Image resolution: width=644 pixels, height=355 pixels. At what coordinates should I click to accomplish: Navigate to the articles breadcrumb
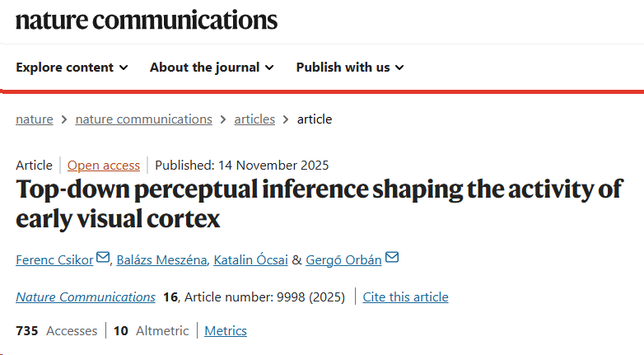tap(254, 119)
